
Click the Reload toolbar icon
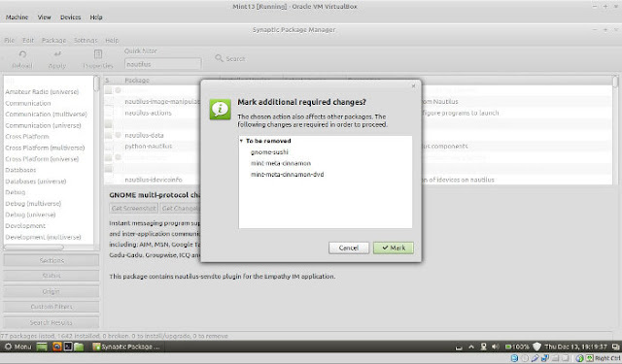tap(22, 54)
